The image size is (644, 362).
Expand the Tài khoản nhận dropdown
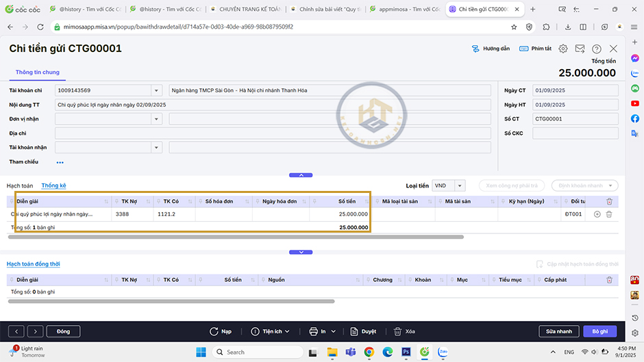pos(157,148)
